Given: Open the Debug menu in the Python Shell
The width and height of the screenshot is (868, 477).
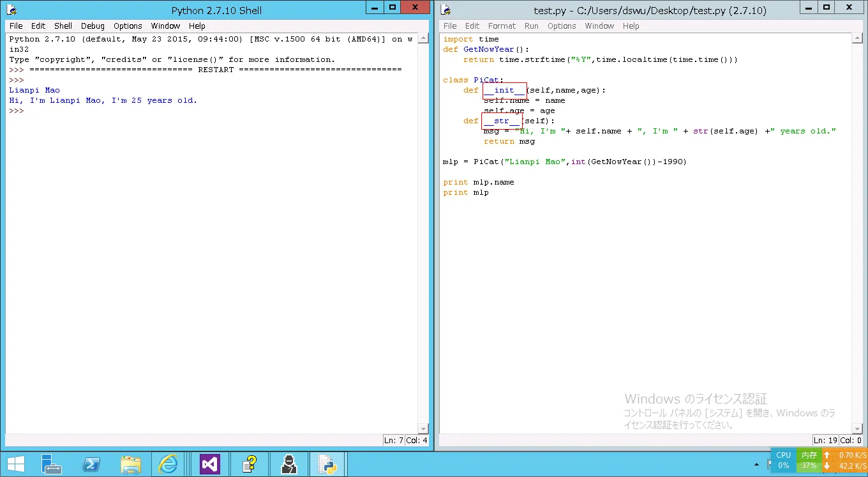Looking at the screenshot, I should [93, 26].
